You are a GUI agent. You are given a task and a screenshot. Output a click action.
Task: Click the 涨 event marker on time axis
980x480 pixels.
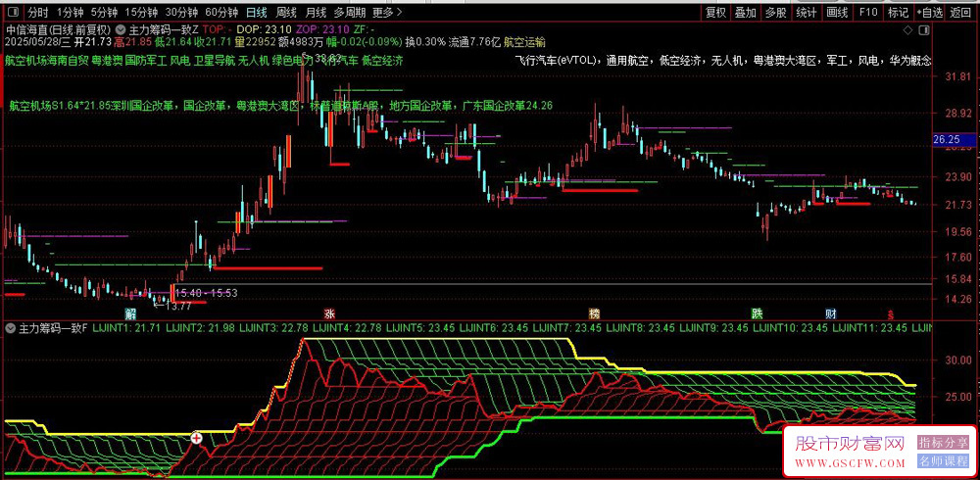click(x=329, y=313)
